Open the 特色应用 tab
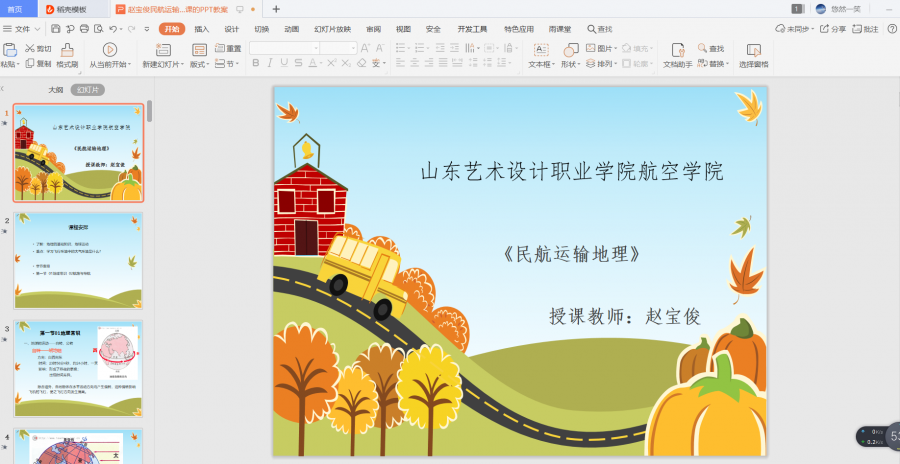This screenshot has width=900, height=464. tap(519, 29)
